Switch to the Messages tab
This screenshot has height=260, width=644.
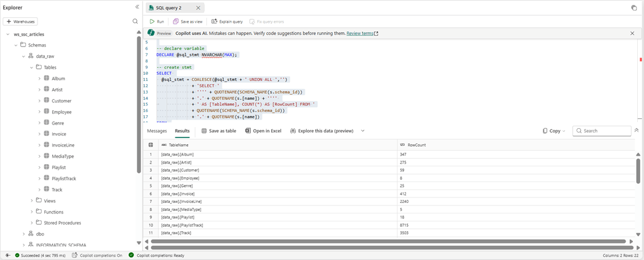pos(157,131)
